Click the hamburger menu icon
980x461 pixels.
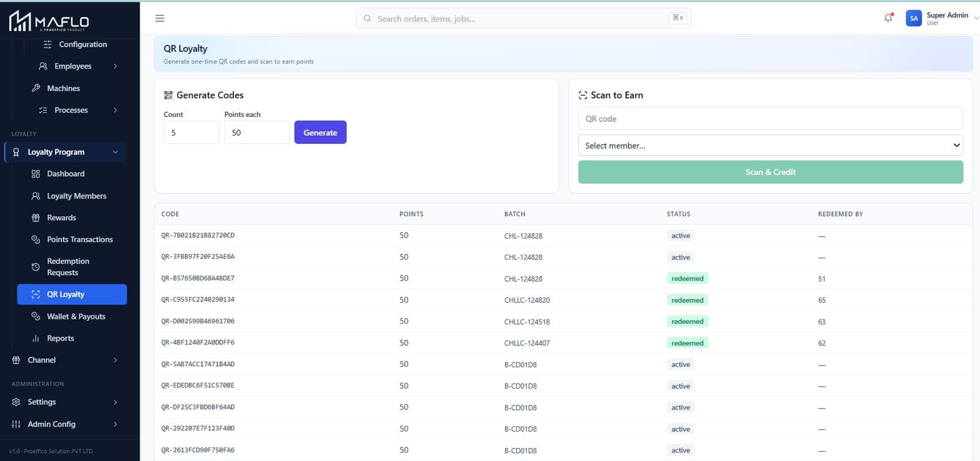(x=160, y=18)
